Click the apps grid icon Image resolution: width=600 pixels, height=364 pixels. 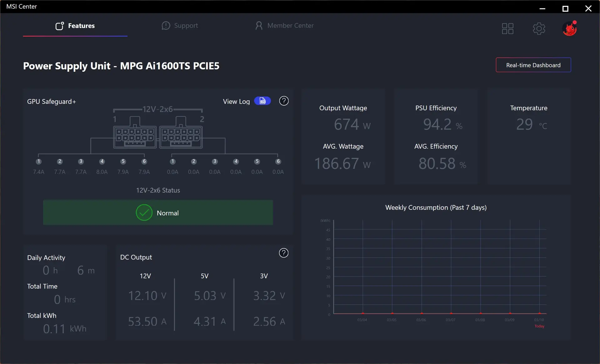[x=507, y=29]
